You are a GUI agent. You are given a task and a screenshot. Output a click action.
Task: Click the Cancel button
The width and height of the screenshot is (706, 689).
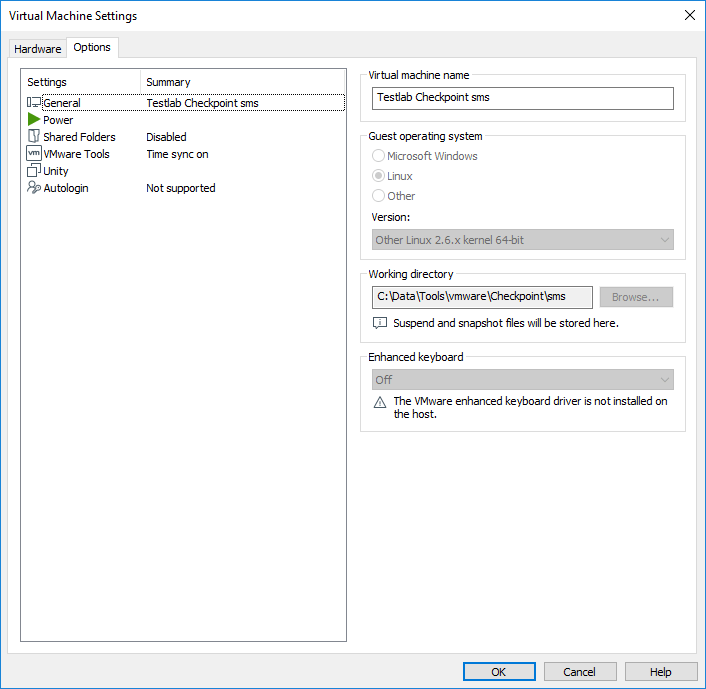pyautogui.click(x=580, y=672)
